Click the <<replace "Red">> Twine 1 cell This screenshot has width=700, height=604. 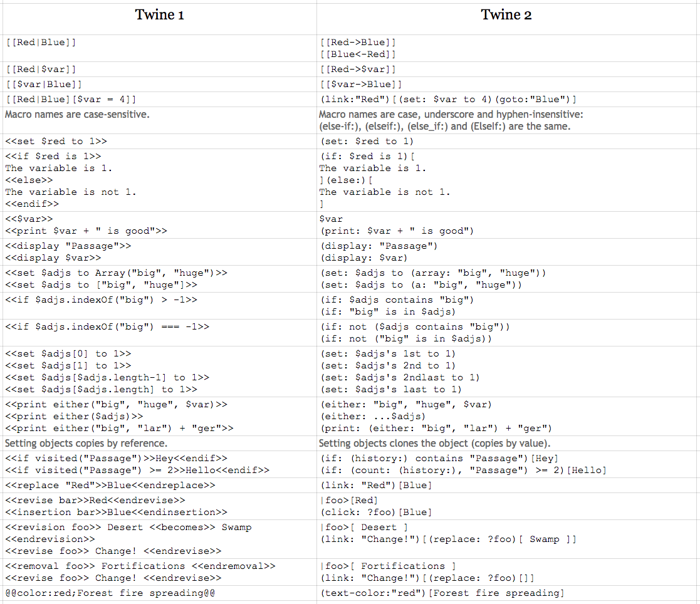[110, 486]
